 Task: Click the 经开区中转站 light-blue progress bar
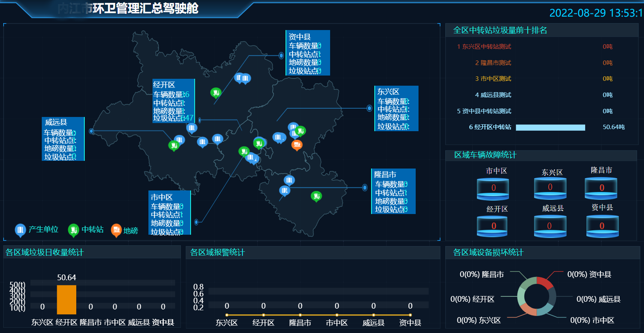(x=550, y=128)
